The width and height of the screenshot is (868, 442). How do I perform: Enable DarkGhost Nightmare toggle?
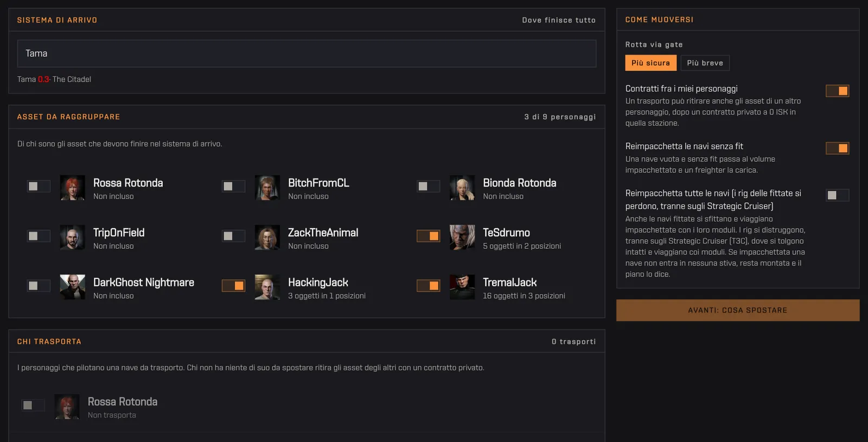click(x=39, y=286)
